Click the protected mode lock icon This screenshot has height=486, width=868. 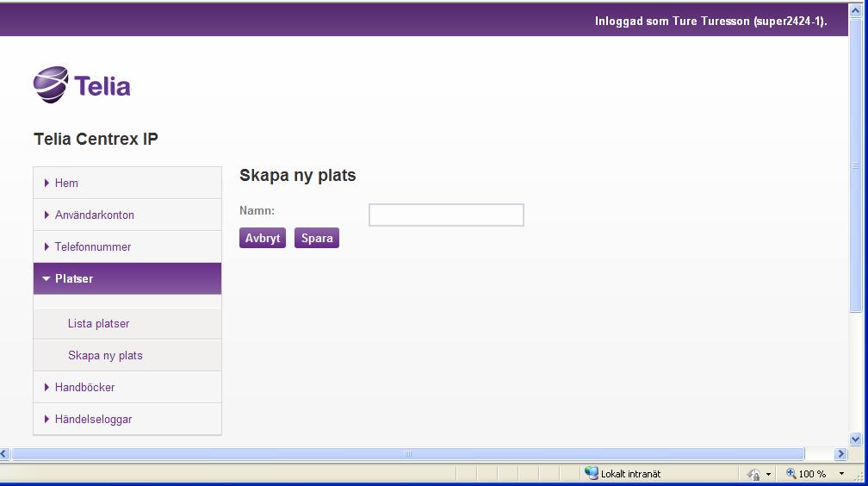coord(753,474)
